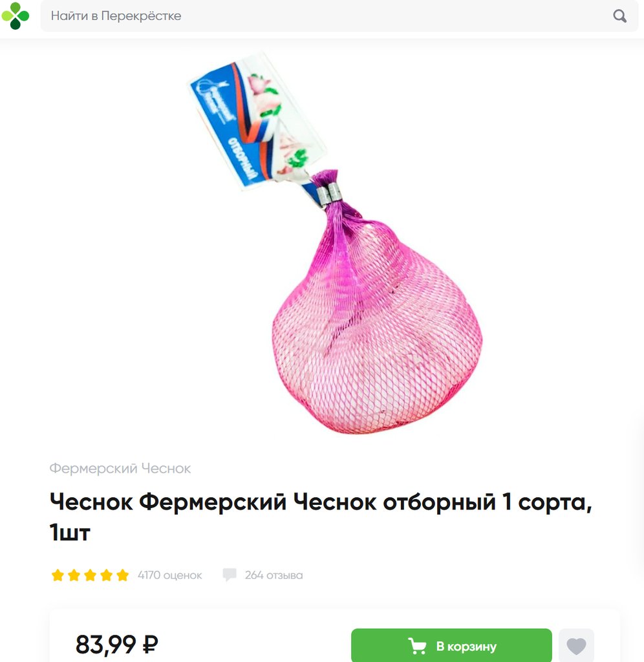Select the second rating star
The width and height of the screenshot is (644, 662).
pos(74,575)
